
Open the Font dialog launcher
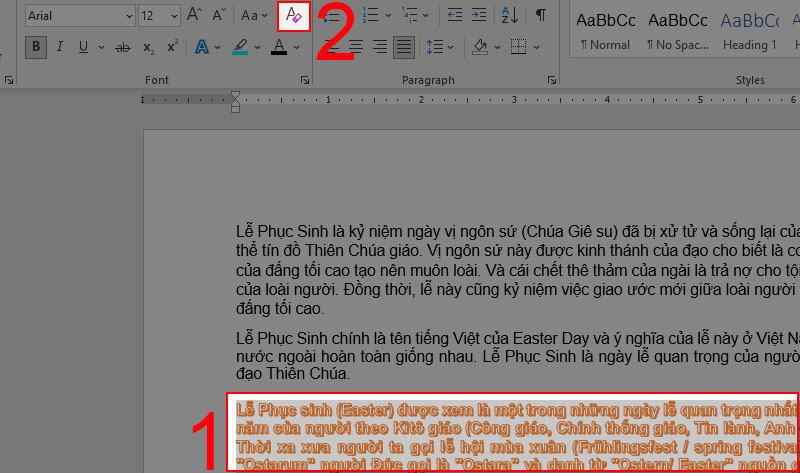pyautogui.click(x=305, y=78)
